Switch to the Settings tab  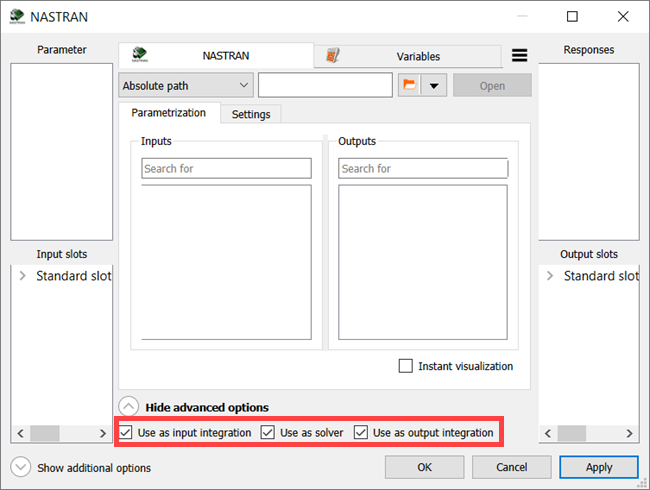pos(251,114)
